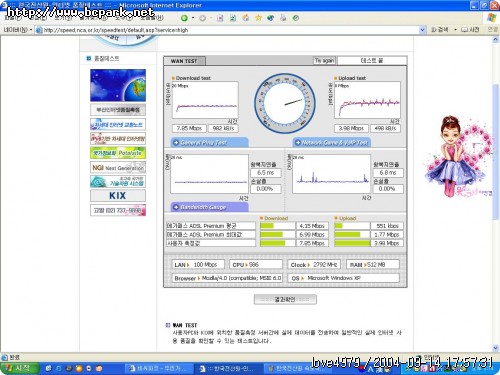The width and height of the screenshot is (500, 375).
Task: Click the Network Game & VoIP Test icon
Action: pyautogui.click(x=298, y=143)
